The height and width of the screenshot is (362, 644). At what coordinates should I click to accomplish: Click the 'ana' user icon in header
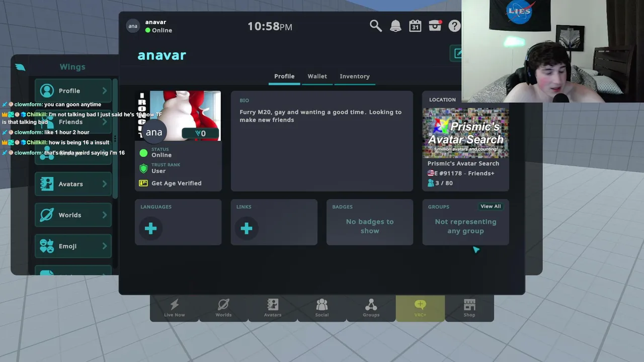click(x=133, y=26)
